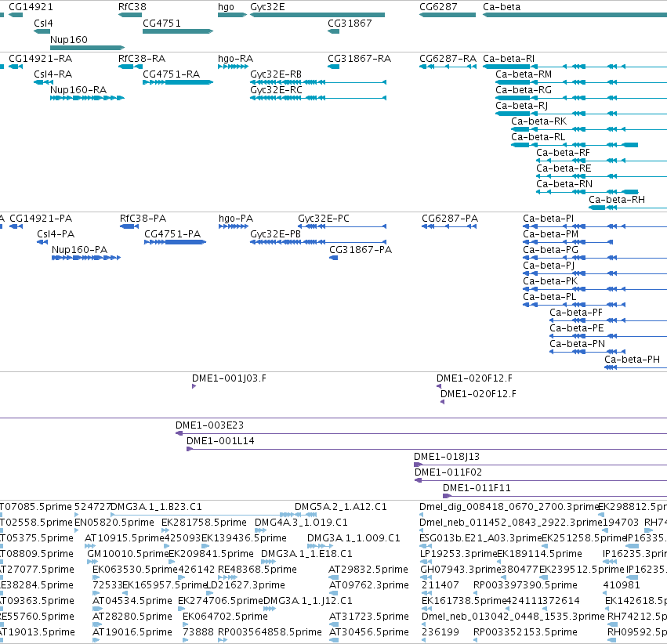Open BAC clone DME1-018J13
The width and height of the screenshot is (667, 644).
tap(447, 458)
